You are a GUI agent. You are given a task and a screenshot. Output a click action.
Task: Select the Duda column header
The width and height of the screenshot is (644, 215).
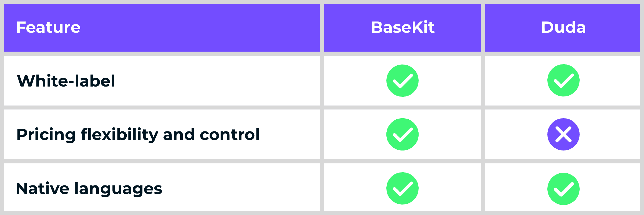[563, 27]
